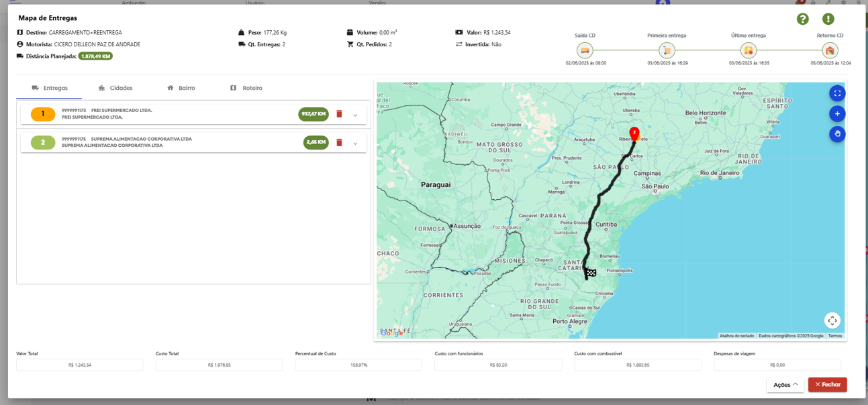Click the Motorista person icon
This screenshot has height=405, width=868.
point(20,44)
